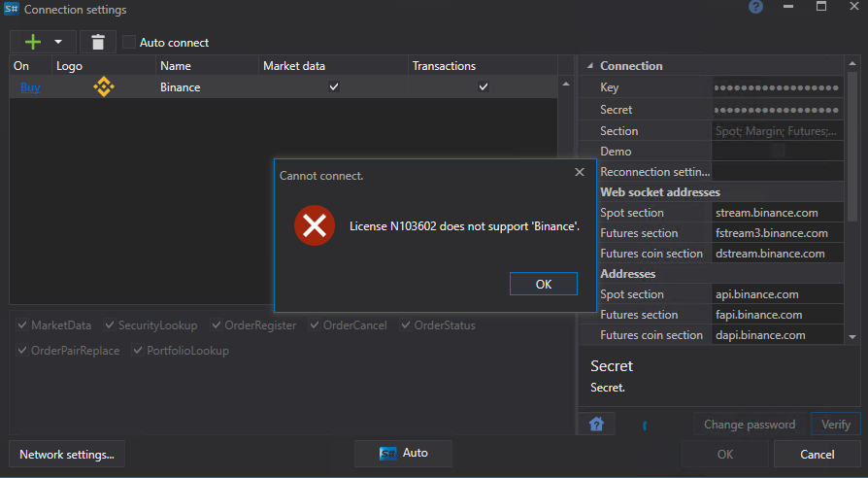The image size is (868, 478).
Task: Click the bottom OK button of settings window
Action: point(725,455)
